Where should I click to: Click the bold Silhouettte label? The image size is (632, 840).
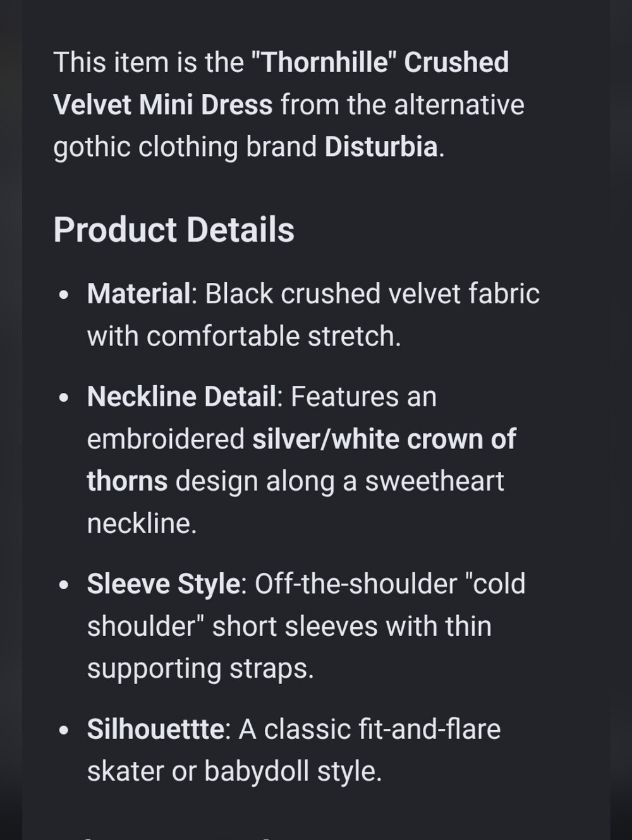click(x=155, y=729)
